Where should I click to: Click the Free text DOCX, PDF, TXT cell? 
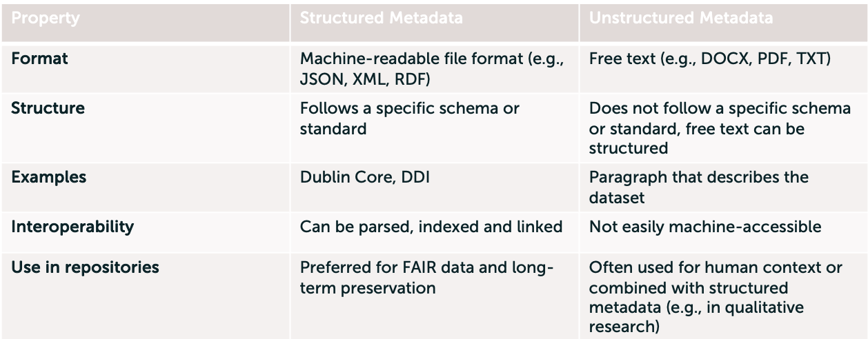710,59
